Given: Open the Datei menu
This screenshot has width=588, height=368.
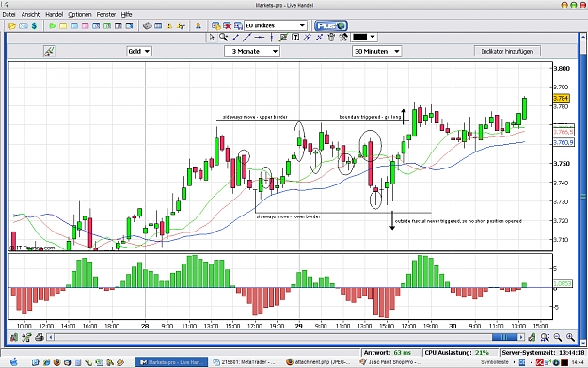Looking at the screenshot, I should [x=8, y=15].
